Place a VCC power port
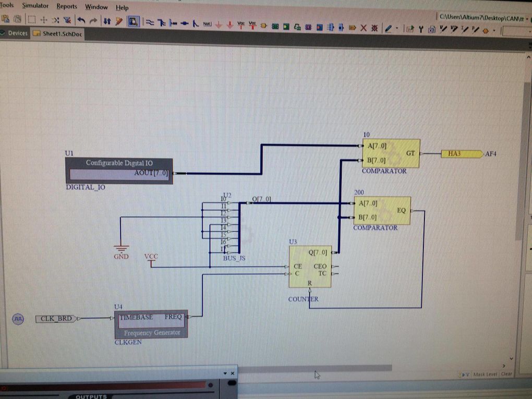This screenshot has height=399, width=532. point(240,21)
